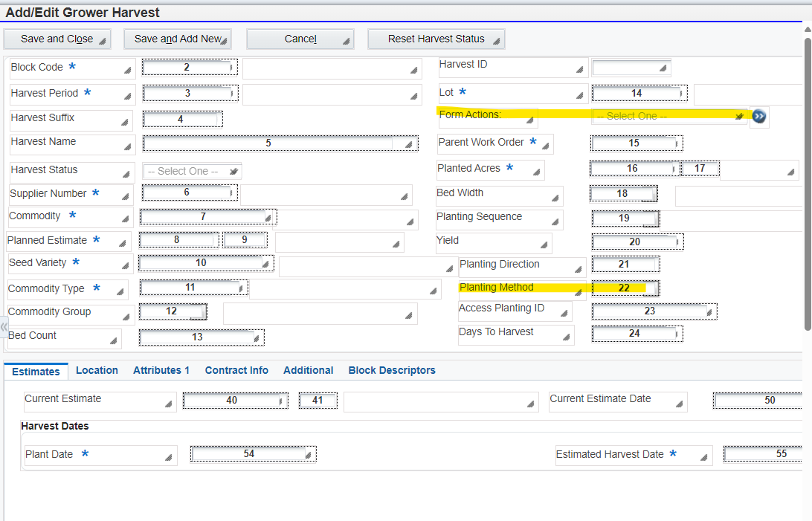Viewport: 812px width, 521px height.
Task: Click the Supplier Number input field
Action: pyautogui.click(x=190, y=192)
